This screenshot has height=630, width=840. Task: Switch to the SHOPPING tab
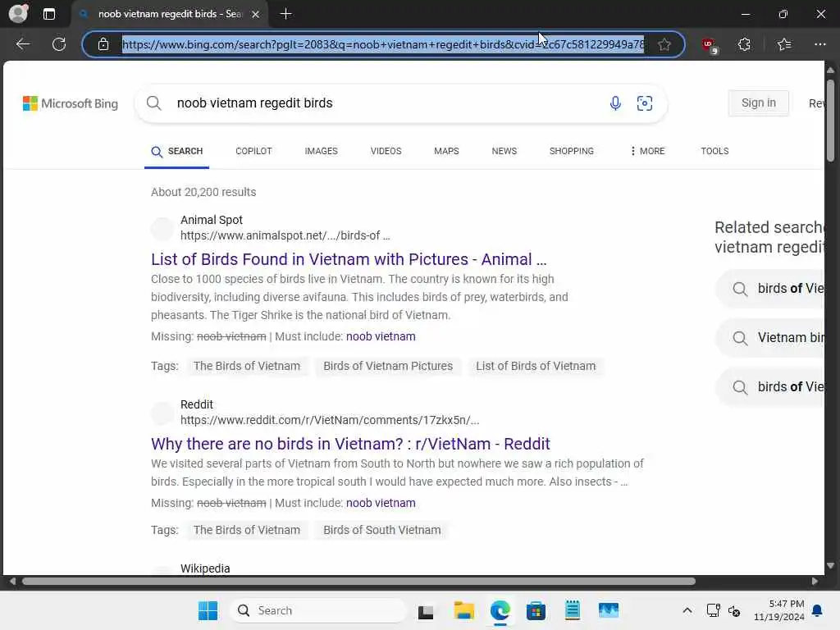pos(571,151)
